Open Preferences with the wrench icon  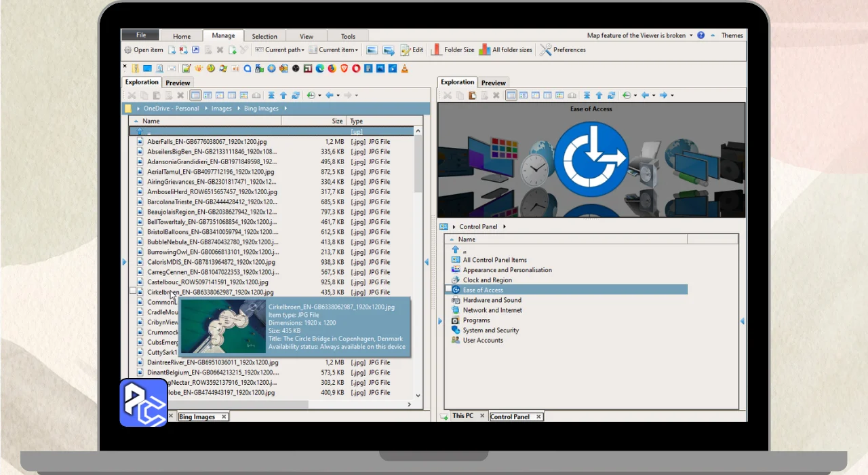(546, 50)
